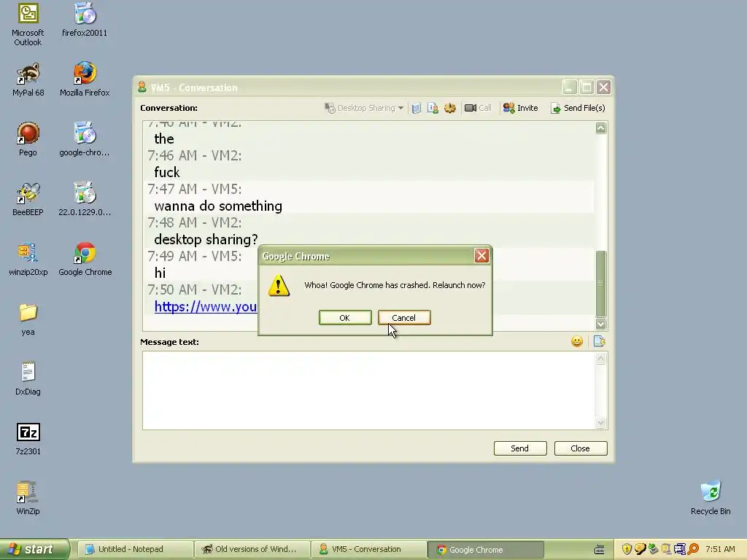Minimize the VM5 Conversation window
747x560 pixels.
[x=570, y=87]
